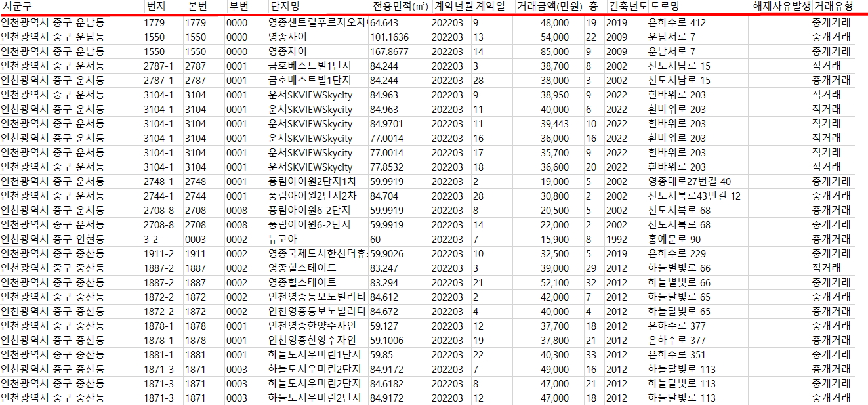The height and width of the screenshot is (405, 868).
Task: Select road name 은하수로 229
Action: click(x=677, y=254)
